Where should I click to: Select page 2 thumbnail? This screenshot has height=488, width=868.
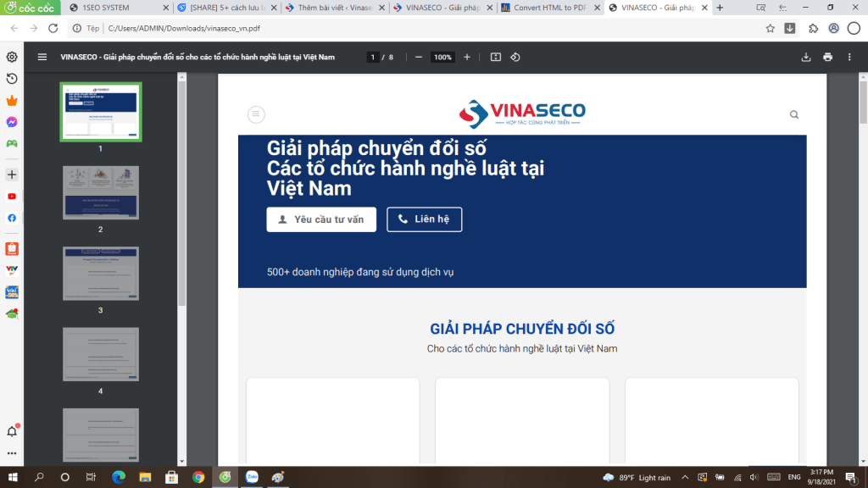[x=100, y=192]
